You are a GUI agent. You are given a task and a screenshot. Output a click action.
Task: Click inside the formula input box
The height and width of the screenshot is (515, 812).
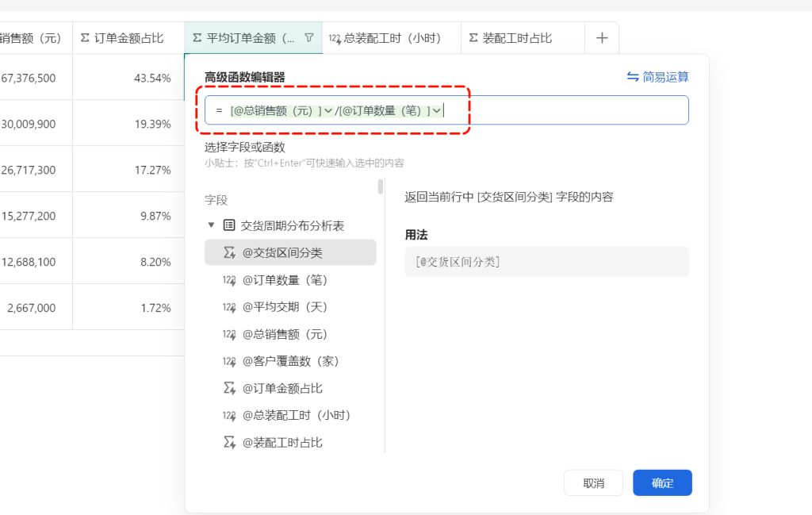click(x=446, y=110)
